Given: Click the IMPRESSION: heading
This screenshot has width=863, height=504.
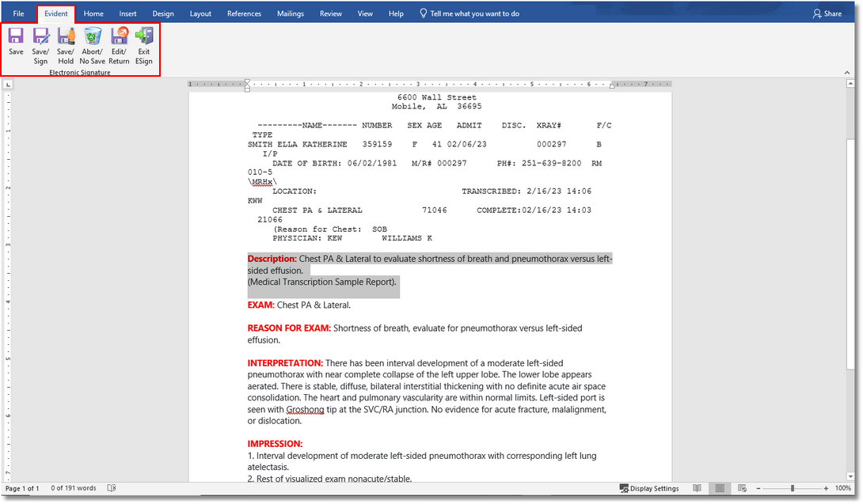Looking at the screenshot, I should [275, 444].
